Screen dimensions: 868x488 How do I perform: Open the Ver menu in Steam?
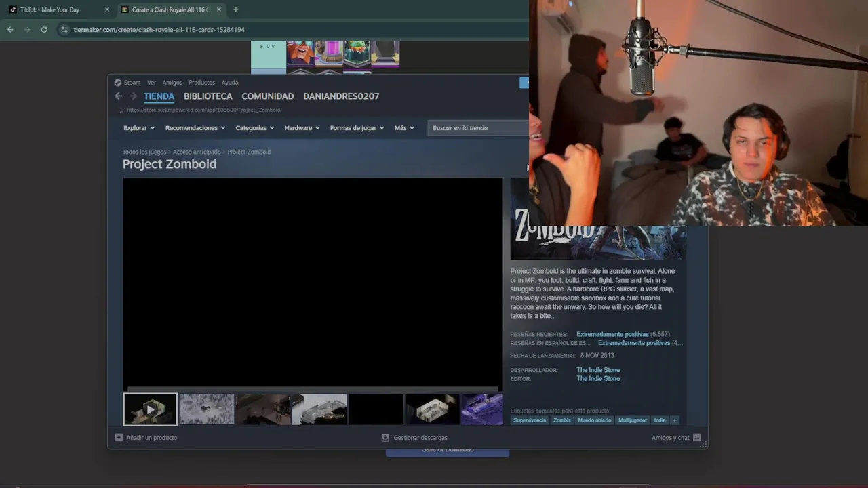point(151,83)
